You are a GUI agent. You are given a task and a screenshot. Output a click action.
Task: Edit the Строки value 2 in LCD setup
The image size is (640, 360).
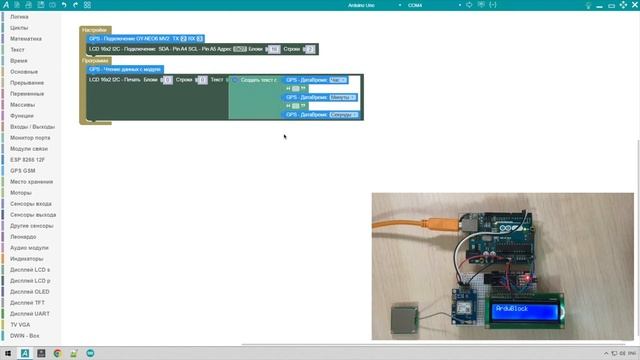[x=310, y=49]
